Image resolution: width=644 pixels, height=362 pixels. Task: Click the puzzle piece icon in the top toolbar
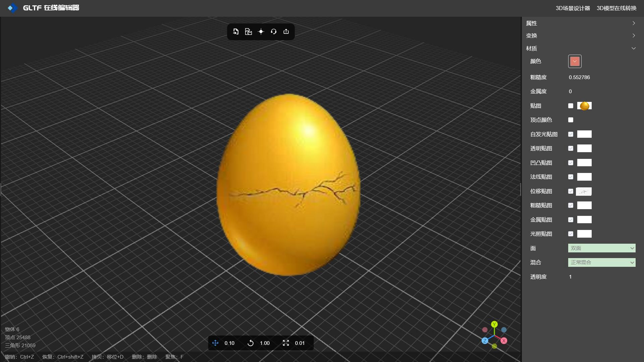(x=248, y=32)
